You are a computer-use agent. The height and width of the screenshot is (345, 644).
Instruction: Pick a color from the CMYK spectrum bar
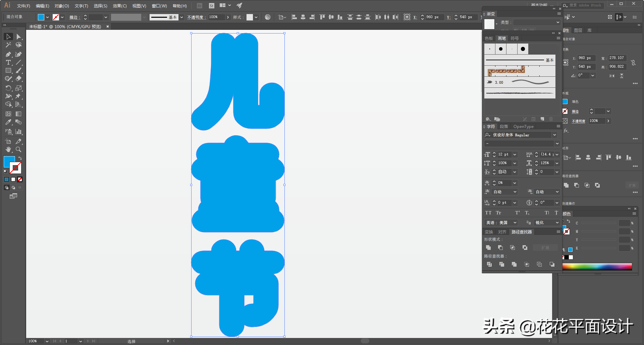[x=597, y=267]
